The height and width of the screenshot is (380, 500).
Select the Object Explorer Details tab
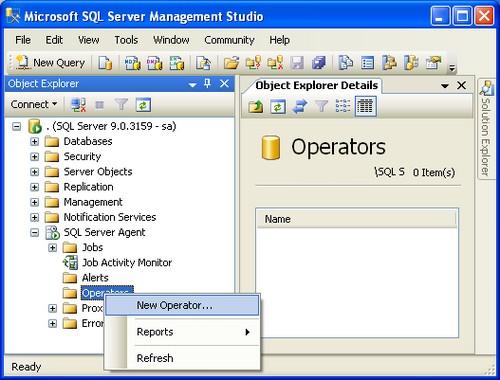[316, 86]
